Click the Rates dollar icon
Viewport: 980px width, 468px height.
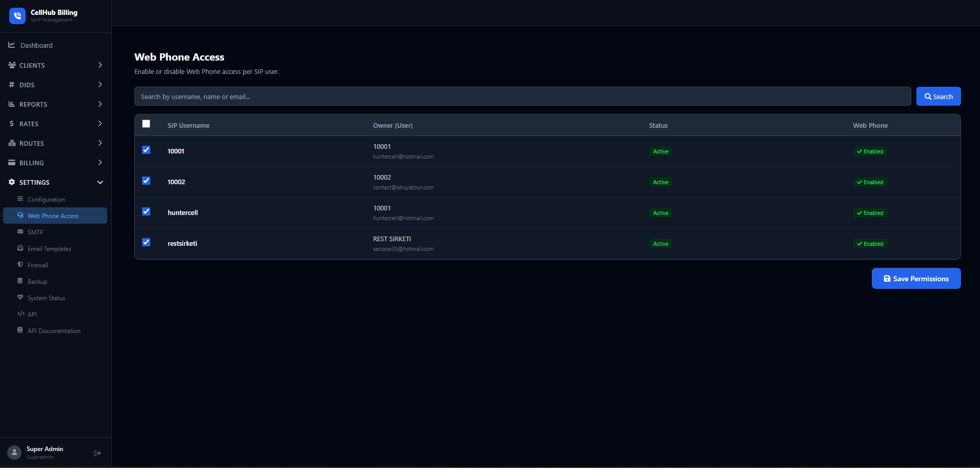click(x=12, y=124)
